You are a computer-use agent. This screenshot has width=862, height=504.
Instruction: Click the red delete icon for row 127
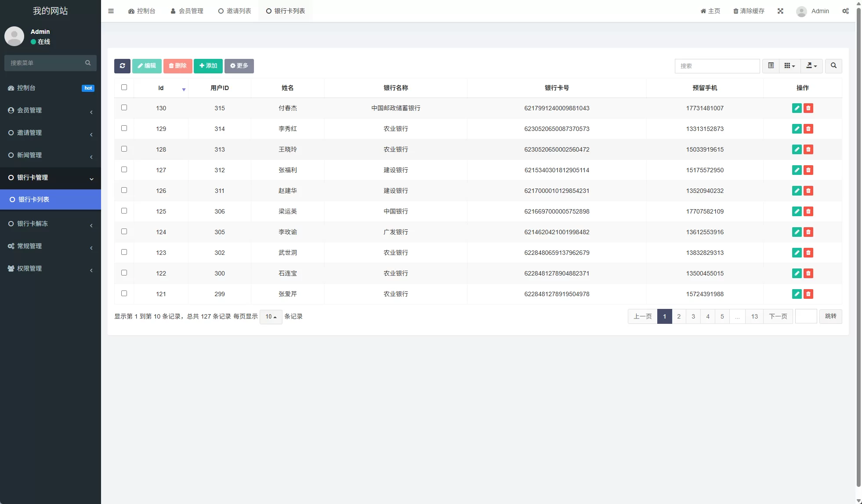808,170
